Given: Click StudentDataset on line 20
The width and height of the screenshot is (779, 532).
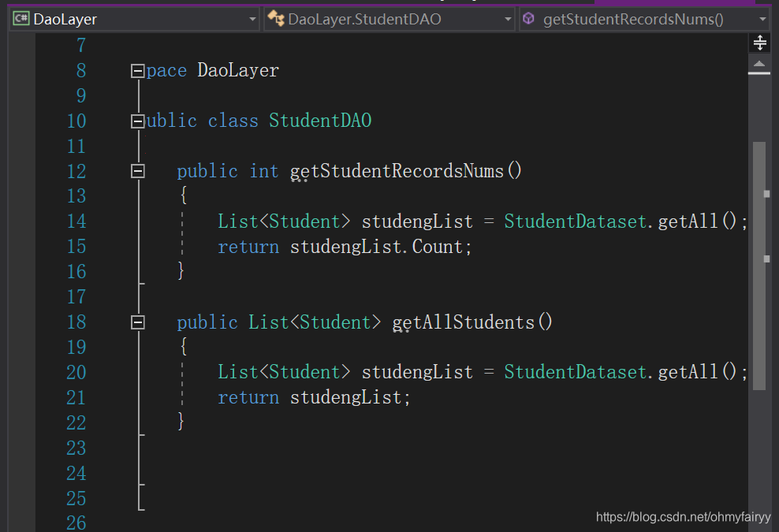Looking at the screenshot, I should pyautogui.click(x=576, y=372).
